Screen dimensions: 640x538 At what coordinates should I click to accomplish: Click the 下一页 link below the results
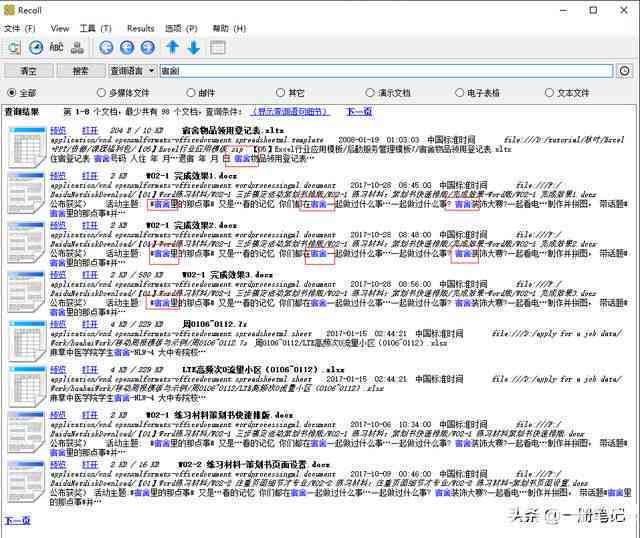pyautogui.click(x=18, y=520)
